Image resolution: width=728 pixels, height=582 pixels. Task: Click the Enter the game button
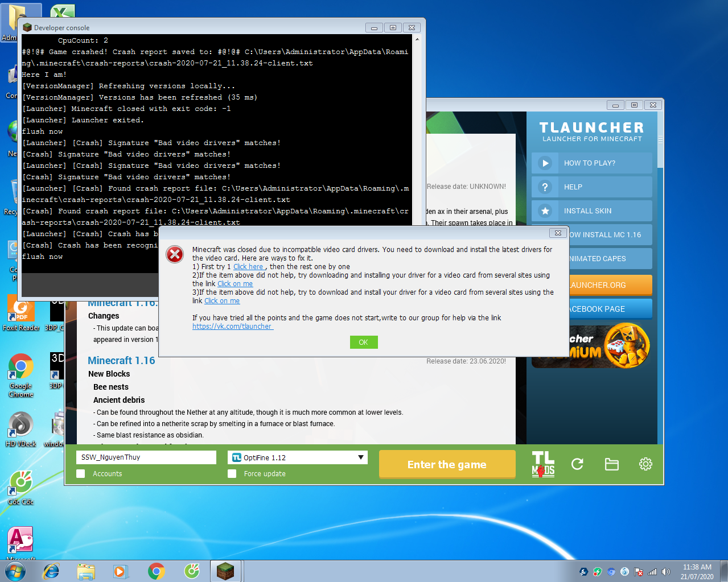[447, 464]
